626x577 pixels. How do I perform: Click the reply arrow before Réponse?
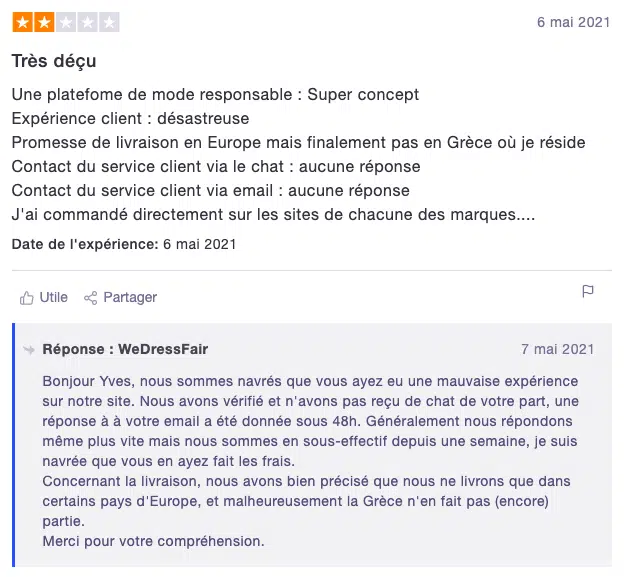click(29, 349)
